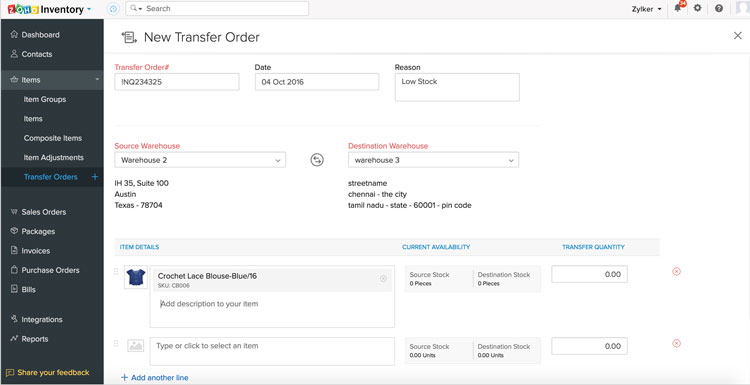Add description to Crochet Lace Blouse item
The image size is (750, 385).
point(272,309)
